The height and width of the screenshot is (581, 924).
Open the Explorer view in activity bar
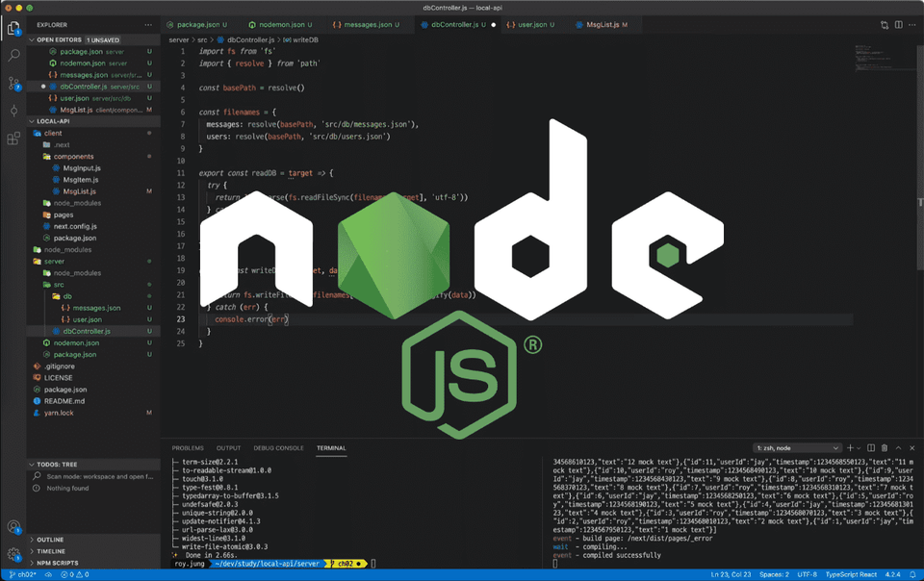[13, 28]
